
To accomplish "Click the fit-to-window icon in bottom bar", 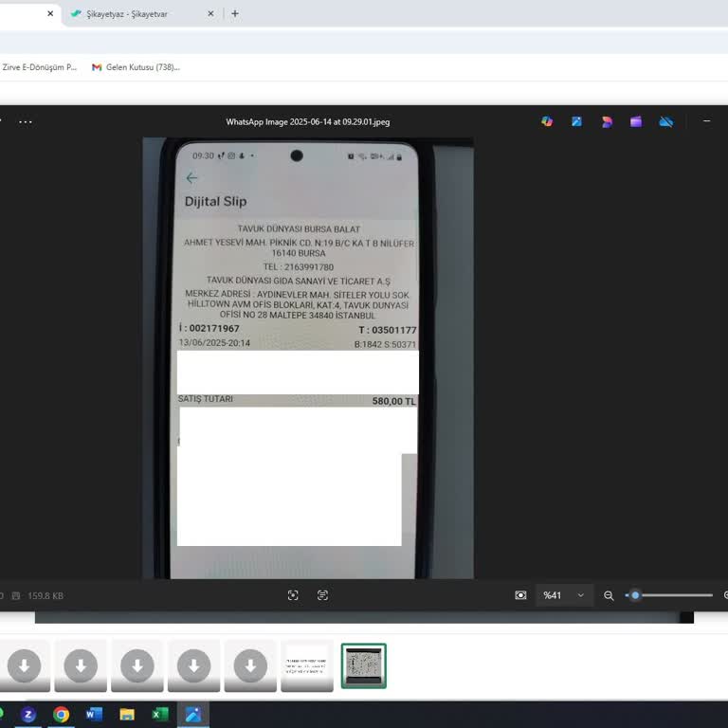I will (293, 595).
